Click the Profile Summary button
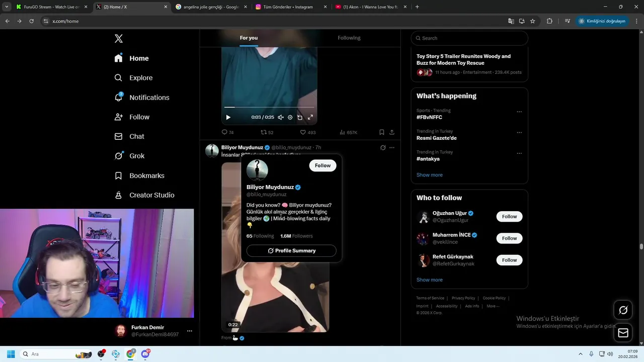This screenshot has width=644, height=362. click(291, 250)
